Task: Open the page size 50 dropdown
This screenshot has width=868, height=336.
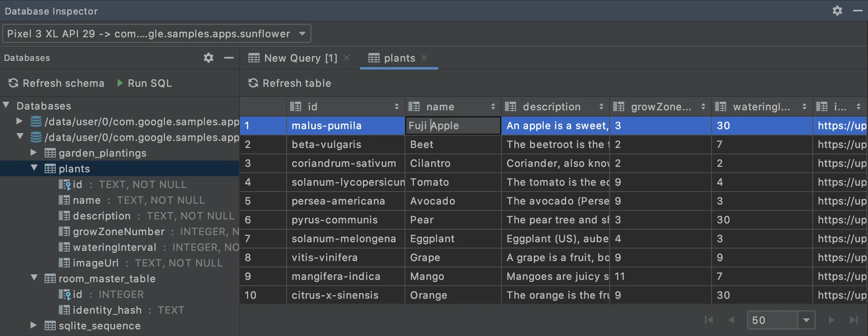Action: (x=806, y=320)
